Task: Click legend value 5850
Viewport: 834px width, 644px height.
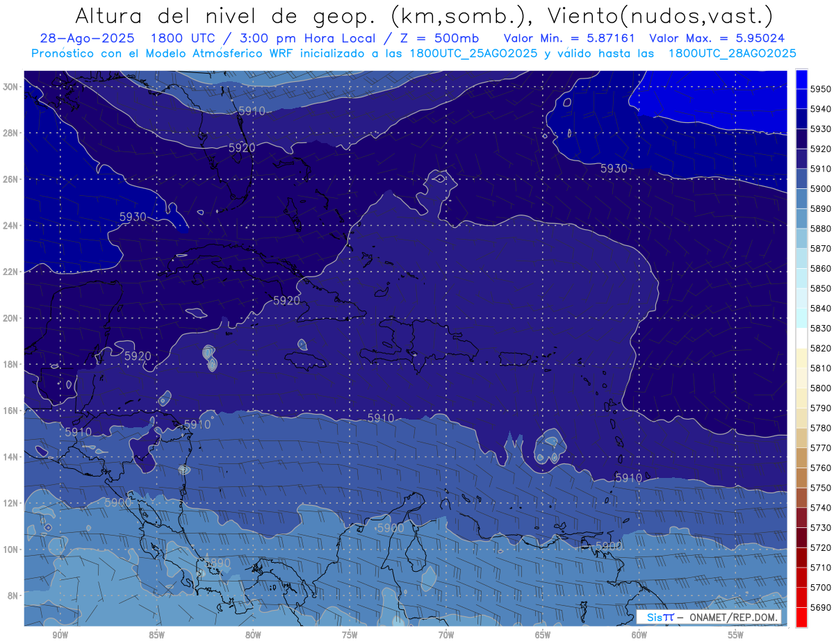Action: coord(821,288)
